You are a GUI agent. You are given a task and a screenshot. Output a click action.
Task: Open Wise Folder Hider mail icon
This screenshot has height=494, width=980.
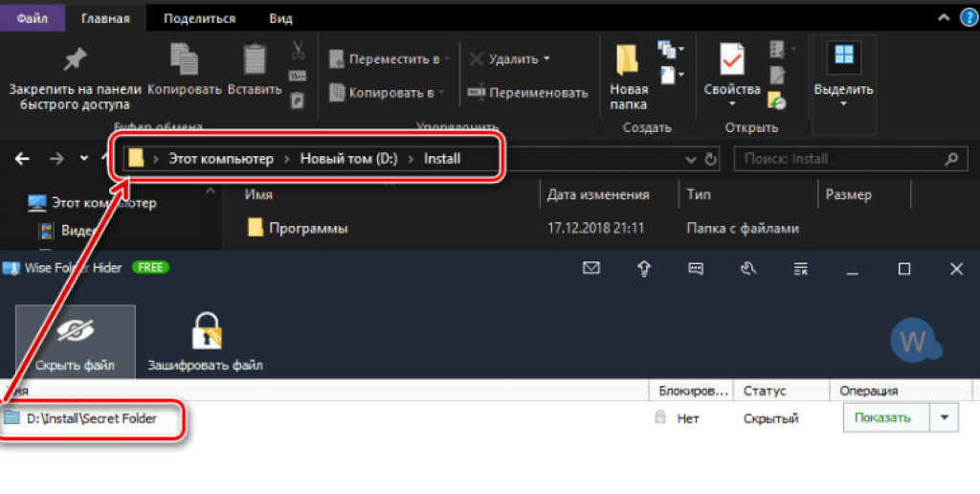click(591, 268)
